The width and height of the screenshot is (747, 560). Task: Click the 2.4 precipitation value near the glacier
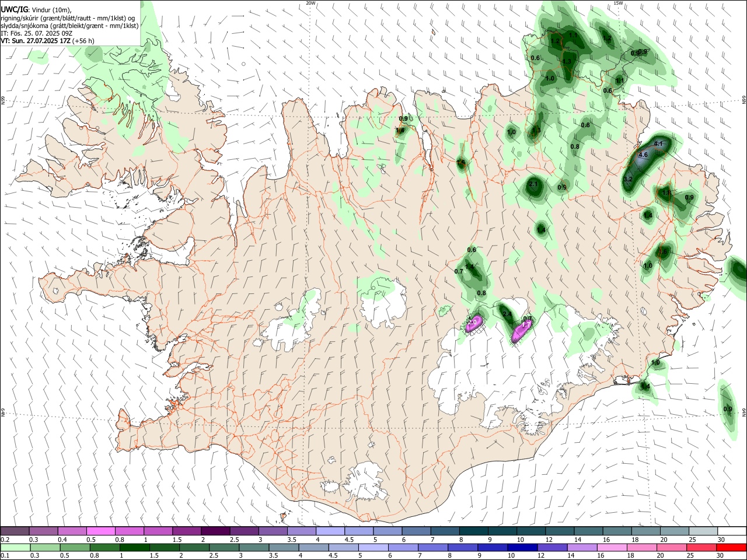pyautogui.click(x=507, y=314)
